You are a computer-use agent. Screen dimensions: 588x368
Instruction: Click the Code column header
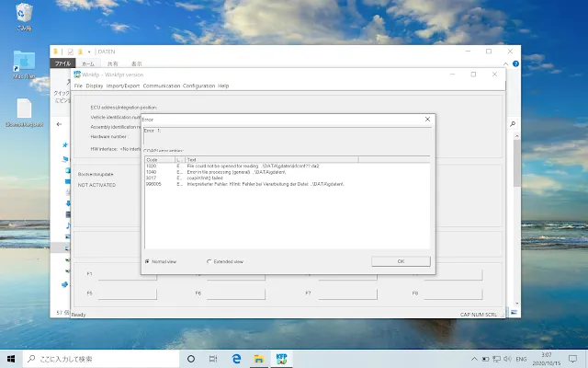tap(160, 159)
